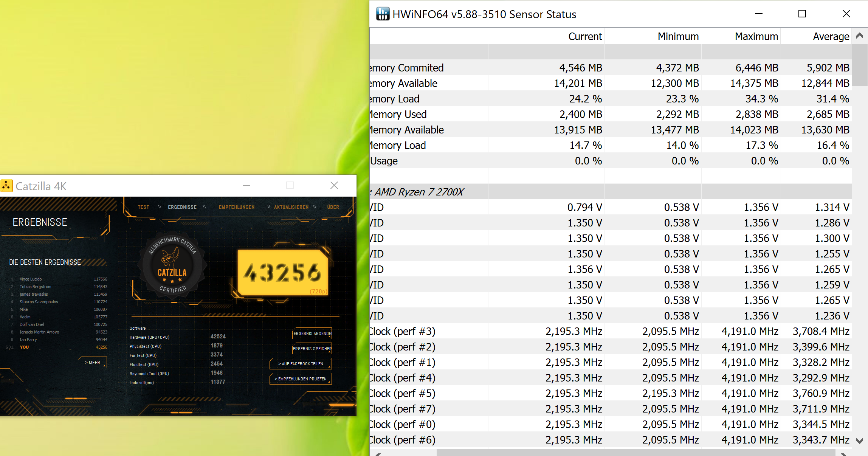Select the ÜBER tab
868x456 pixels.
pos(333,207)
